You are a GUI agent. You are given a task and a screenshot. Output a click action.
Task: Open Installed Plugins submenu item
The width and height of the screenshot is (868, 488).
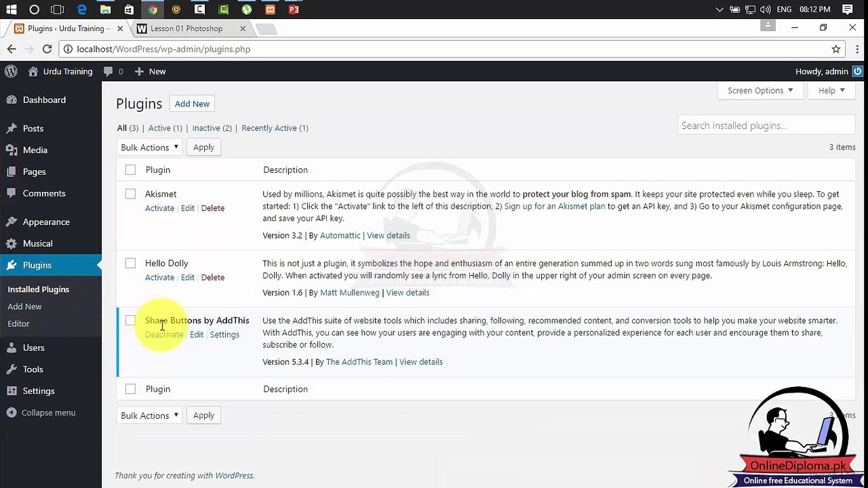click(39, 289)
